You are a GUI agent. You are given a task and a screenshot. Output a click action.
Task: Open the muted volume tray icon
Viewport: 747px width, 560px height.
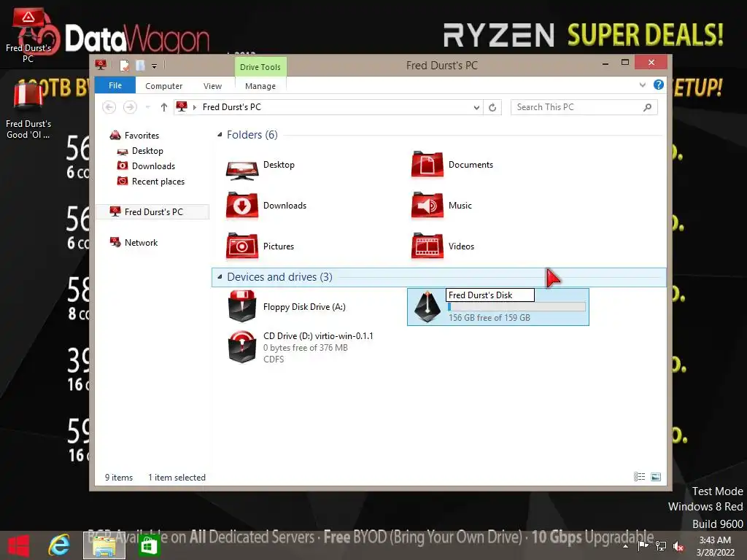point(678,546)
